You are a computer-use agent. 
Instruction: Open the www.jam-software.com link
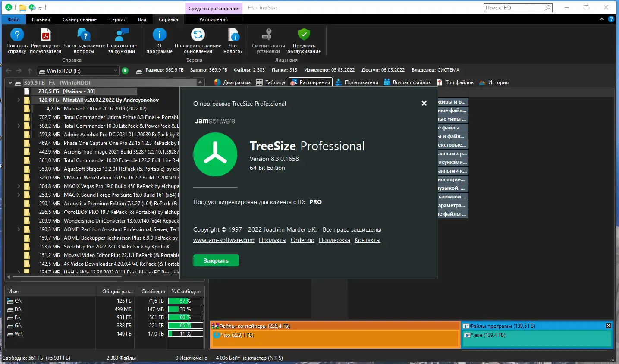click(x=223, y=240)
